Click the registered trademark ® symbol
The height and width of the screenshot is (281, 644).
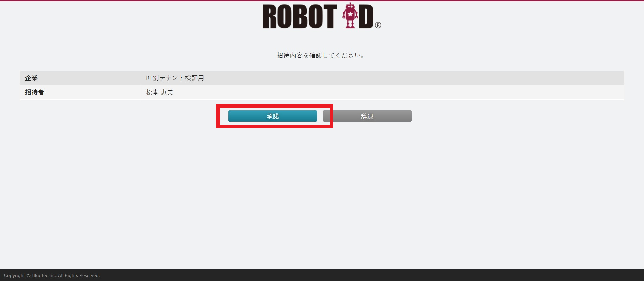(378, 25)
